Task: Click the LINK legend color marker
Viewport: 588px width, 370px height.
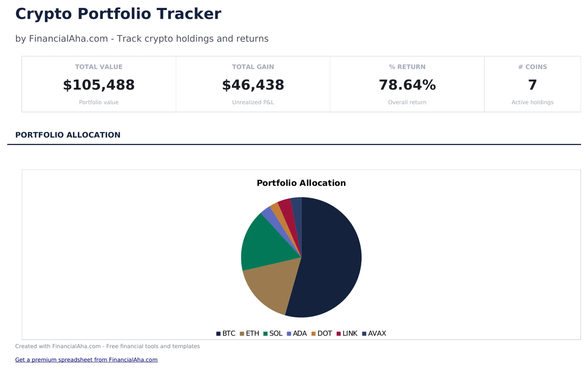Action: pyautogui.click(x=339, y=333)
